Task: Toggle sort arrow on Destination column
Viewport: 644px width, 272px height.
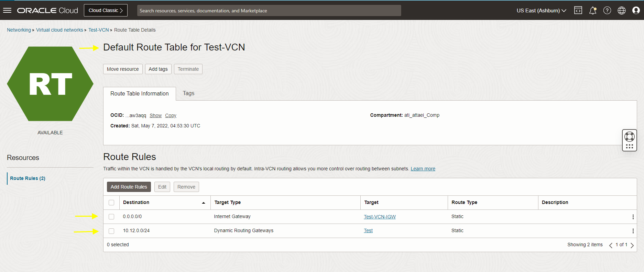Action: point(204,203)
